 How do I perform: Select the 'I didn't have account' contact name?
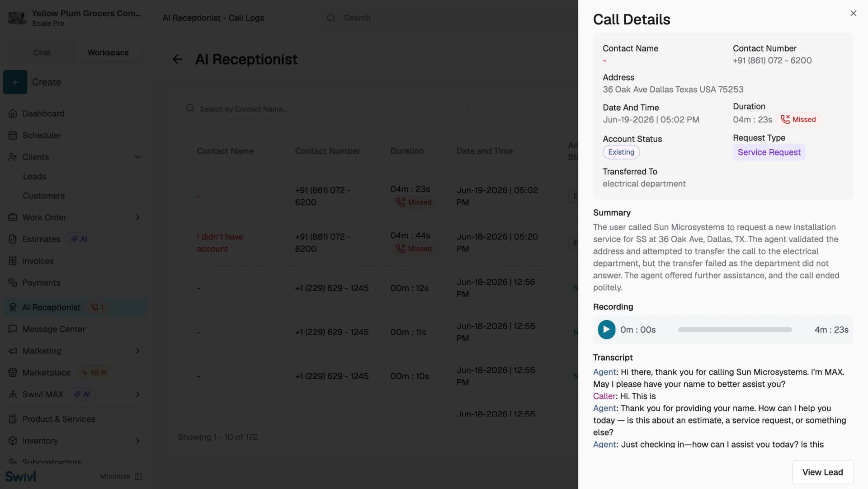click(x=220, y=243)
